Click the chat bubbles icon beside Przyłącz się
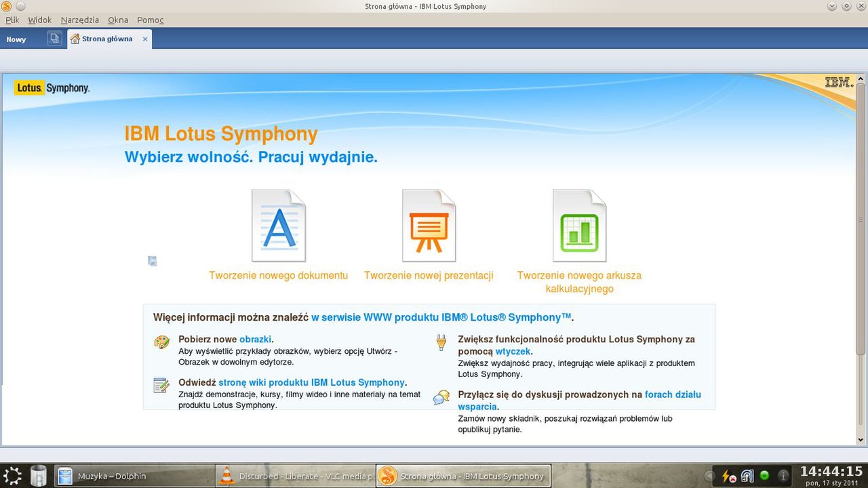868x488 pixels. pos(441,397)
